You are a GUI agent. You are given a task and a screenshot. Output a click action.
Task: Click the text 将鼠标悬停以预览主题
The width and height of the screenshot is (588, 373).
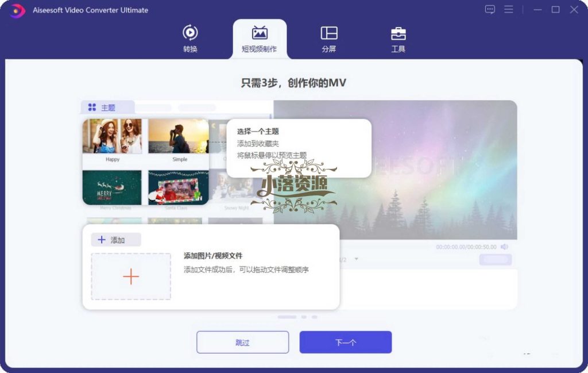pos(272,155)
